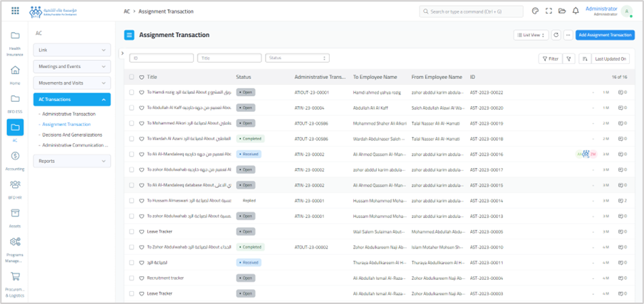The height and width of the screenshot is (304, 644).
Task: Open the notifications bell
Action: coord(576,11)
